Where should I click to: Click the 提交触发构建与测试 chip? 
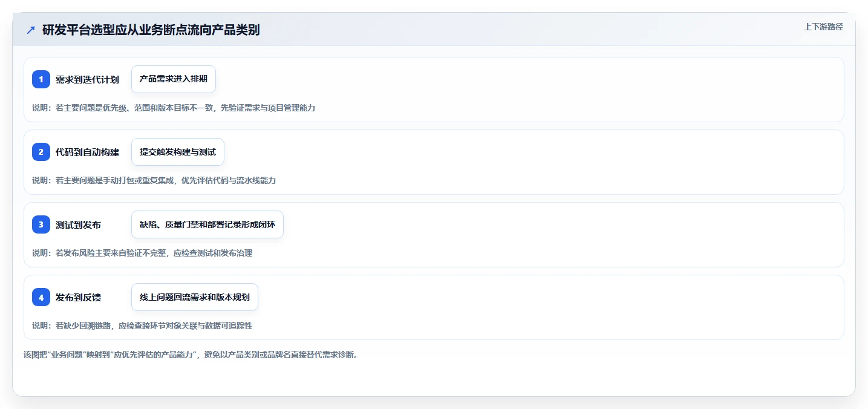click(x=178, y=152)
